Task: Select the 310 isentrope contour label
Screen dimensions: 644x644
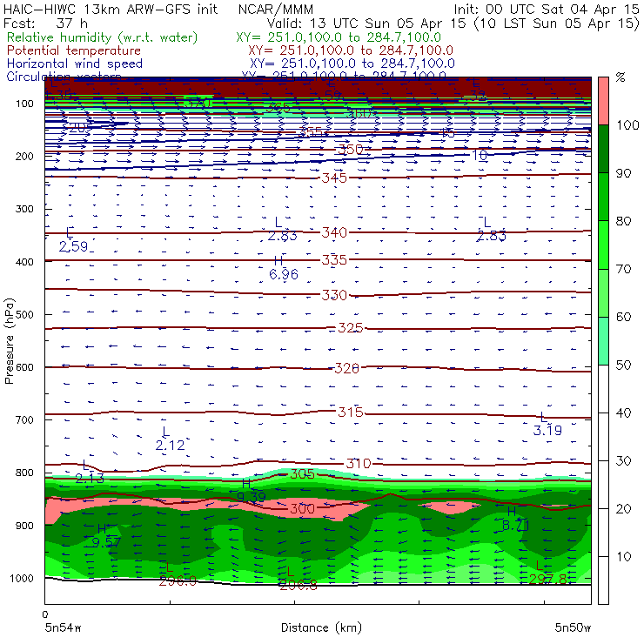Action: [359, 464]
